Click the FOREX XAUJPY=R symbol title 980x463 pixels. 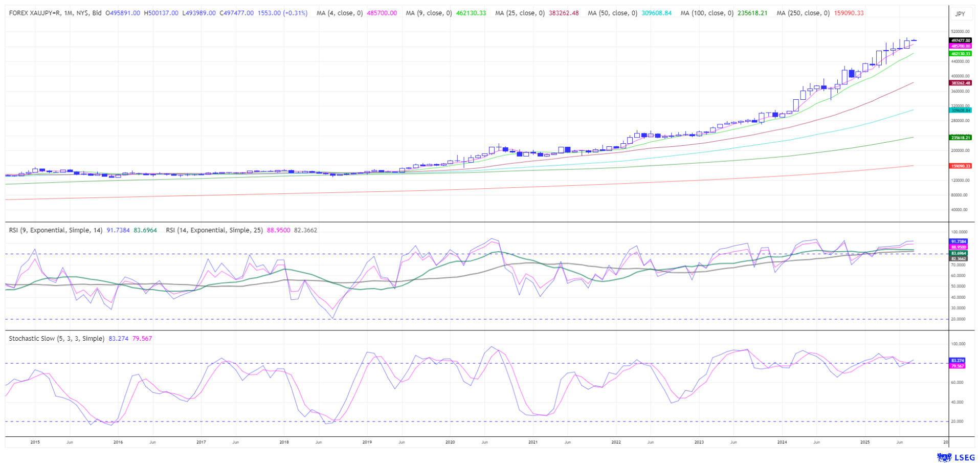click(55, 13)
